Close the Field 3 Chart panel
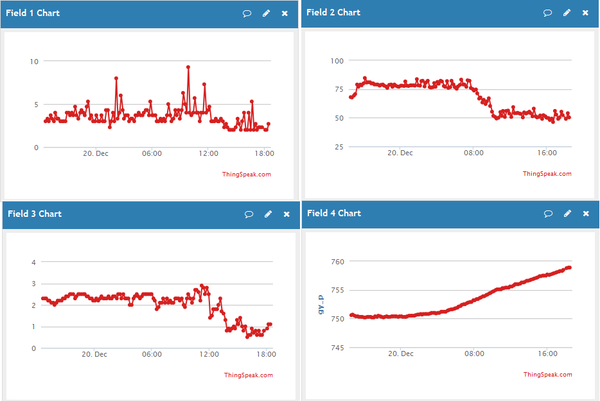Image resolution: width=600 pixels, height=401 pixels. point(285,214)
